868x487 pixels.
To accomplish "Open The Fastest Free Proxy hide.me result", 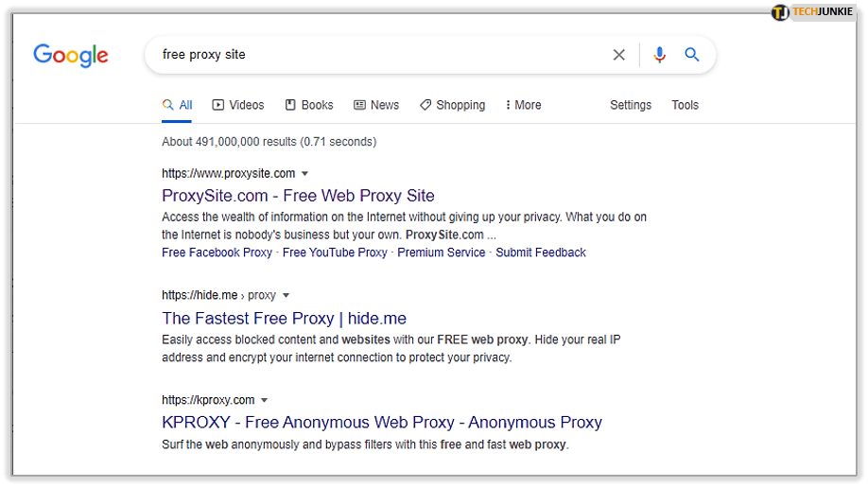I will pos(284,319).
